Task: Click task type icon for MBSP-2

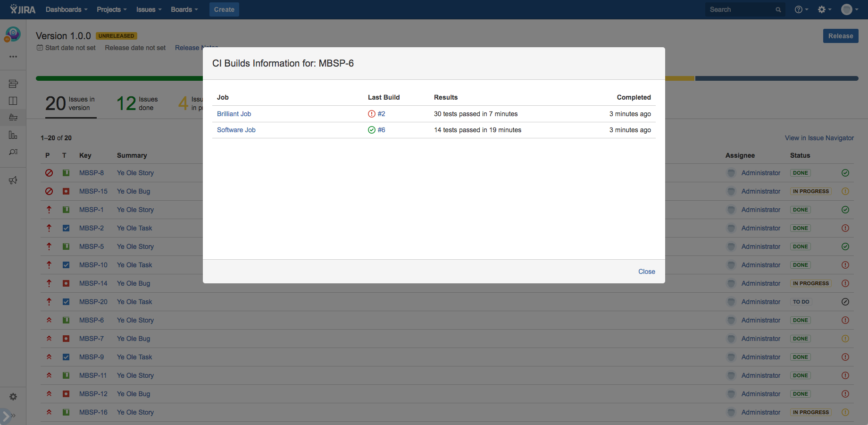Action: click(66, 228)
